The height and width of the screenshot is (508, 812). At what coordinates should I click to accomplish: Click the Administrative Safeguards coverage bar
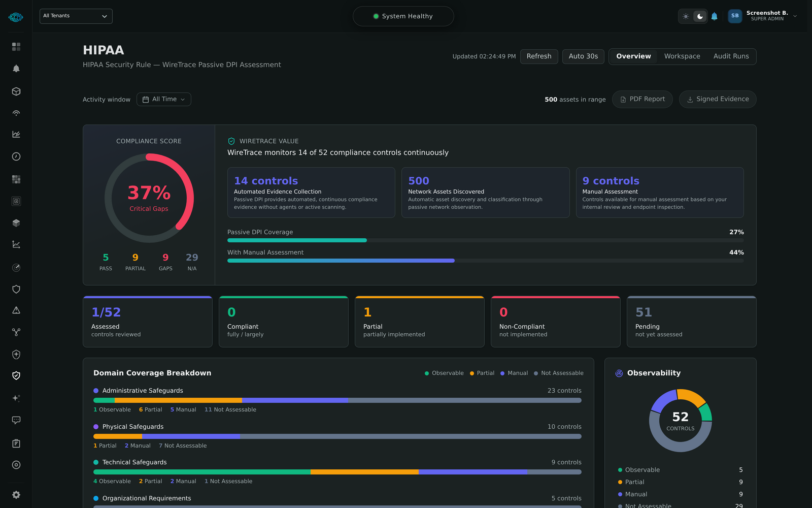tap(337, 400)
